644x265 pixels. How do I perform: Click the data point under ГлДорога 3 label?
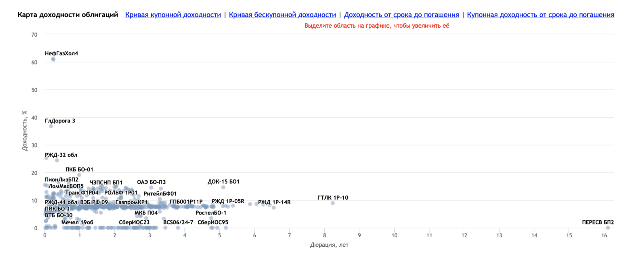(51, 126)
